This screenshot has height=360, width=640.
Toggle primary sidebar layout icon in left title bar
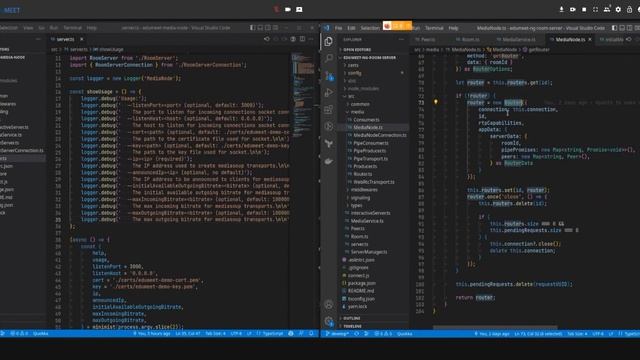click(252, 28)
